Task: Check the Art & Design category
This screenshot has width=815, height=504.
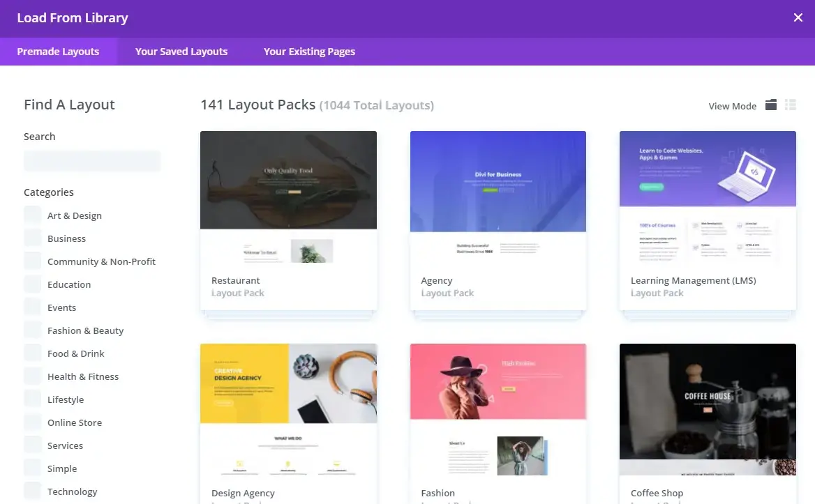Action: (32, 215)
